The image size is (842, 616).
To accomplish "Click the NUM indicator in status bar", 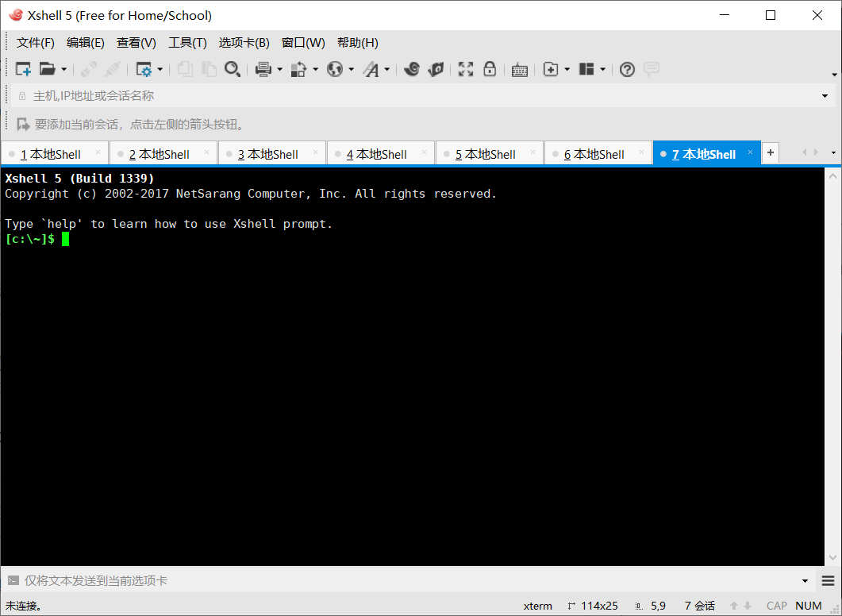I will coord(809,606).
